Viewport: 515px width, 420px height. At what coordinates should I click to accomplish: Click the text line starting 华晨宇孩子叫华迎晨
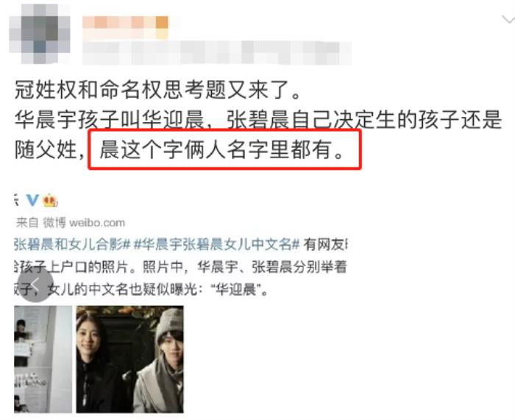point(258,120)
